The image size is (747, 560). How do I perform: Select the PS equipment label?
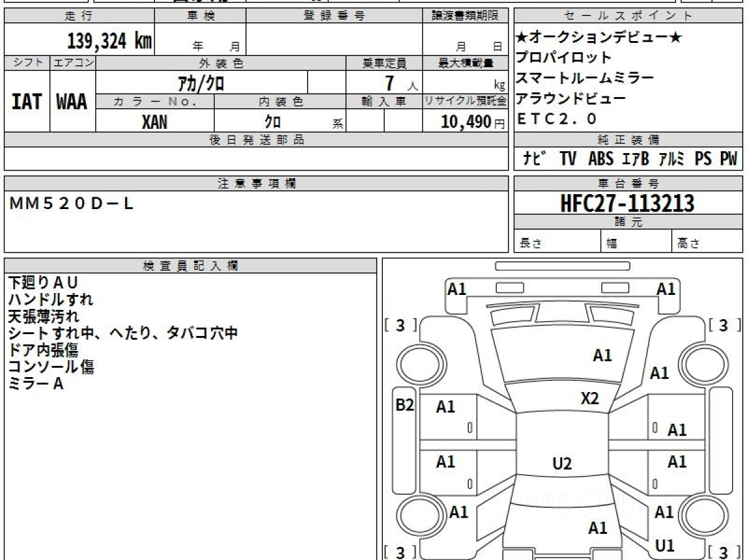(703, 159)
